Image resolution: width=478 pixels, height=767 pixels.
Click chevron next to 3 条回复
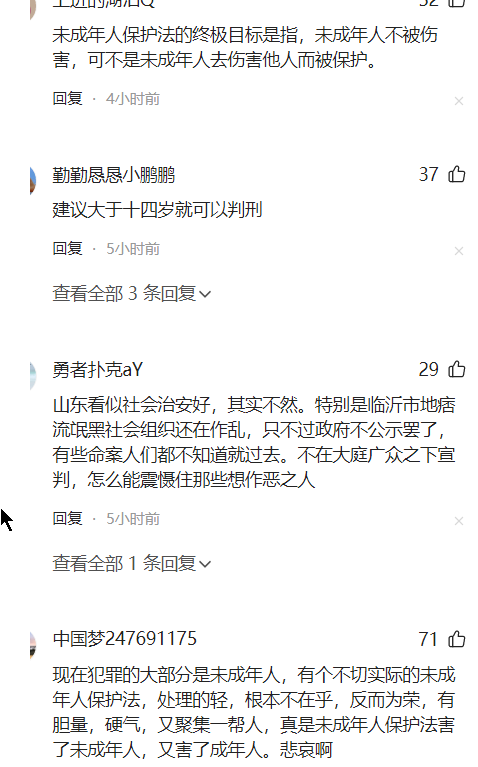pos(205,294)
